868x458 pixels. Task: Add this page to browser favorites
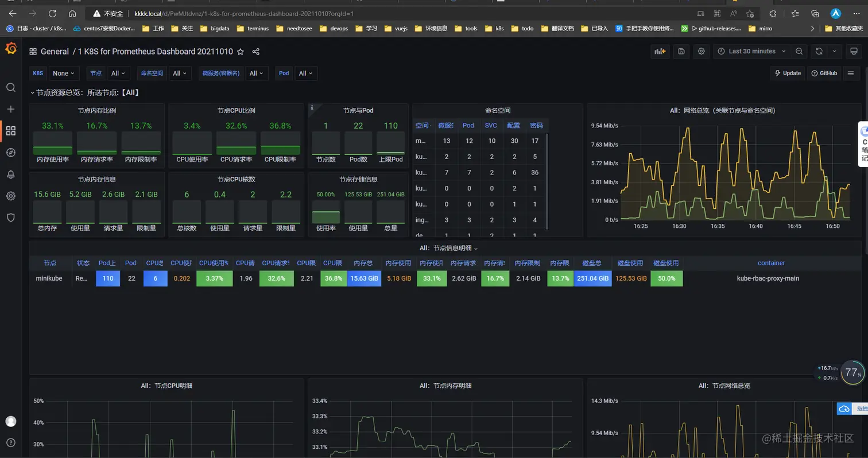pyautogui.click(x=750, y=13)
